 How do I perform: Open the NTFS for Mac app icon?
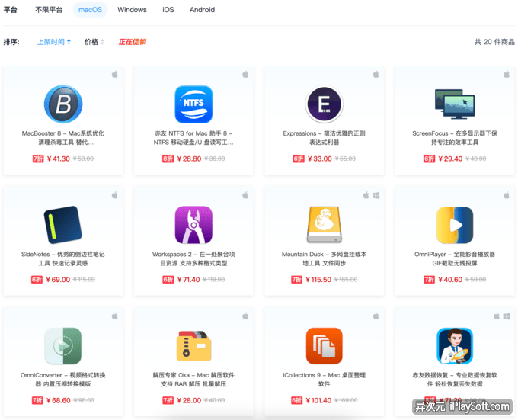point(193,104)
